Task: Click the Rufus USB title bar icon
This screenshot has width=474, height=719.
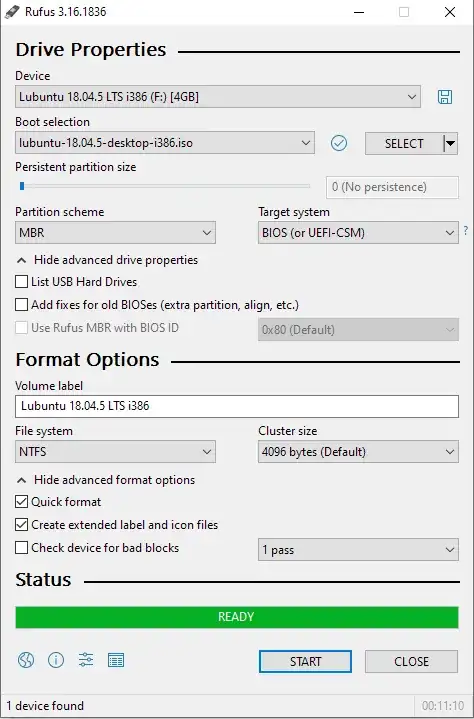Action: pyautogui.click(x=12, y=11)
